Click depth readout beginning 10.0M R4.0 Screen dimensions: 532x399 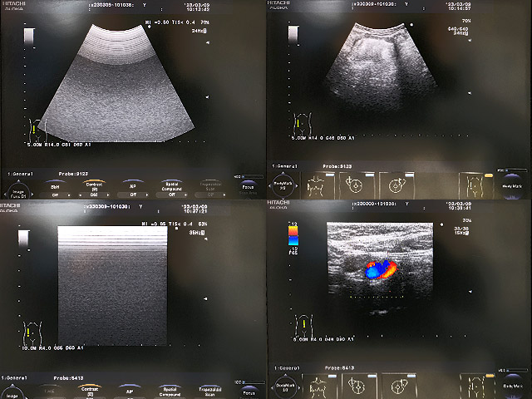tap(52, 348)
